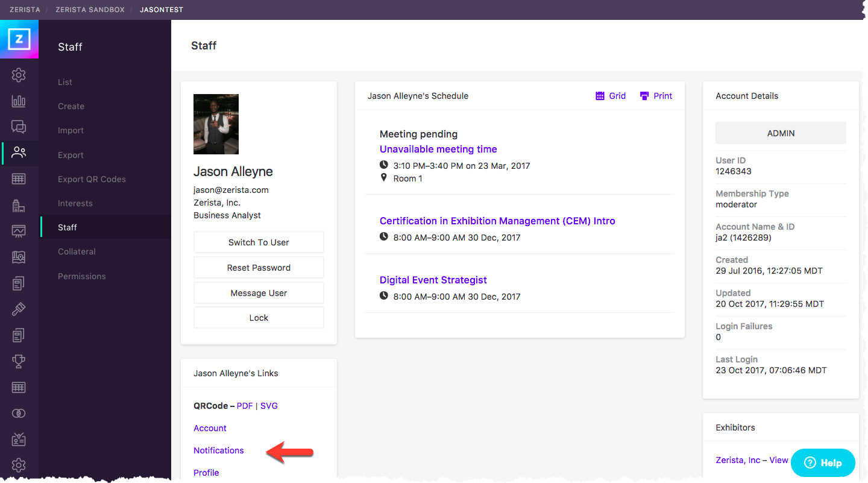Viewport: 868px width, 483px height.
Task: Click the Jason Alleyne name heading
Action: [x=233, y=171]
